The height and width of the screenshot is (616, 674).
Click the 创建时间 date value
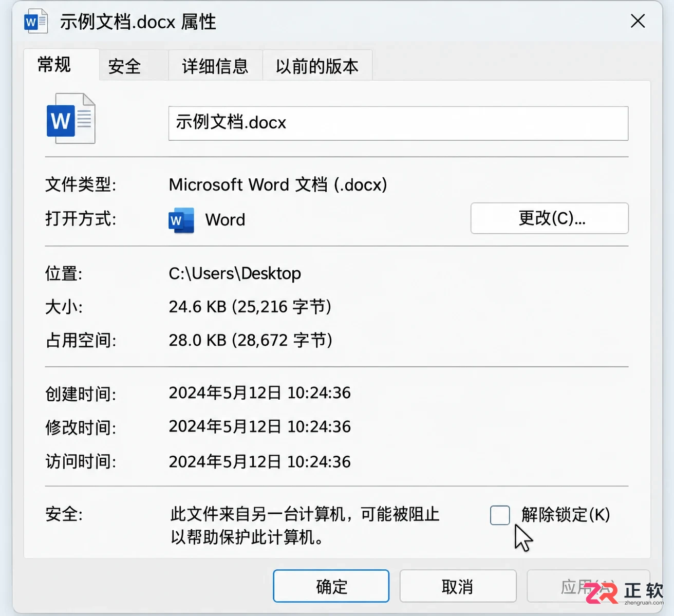pos(260,393)
